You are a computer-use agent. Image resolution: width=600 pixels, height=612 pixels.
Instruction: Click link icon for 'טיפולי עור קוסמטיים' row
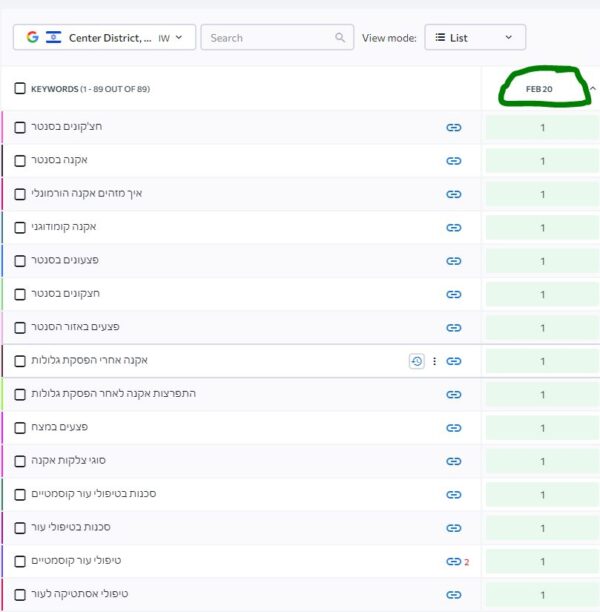click(x=453, y=561)
